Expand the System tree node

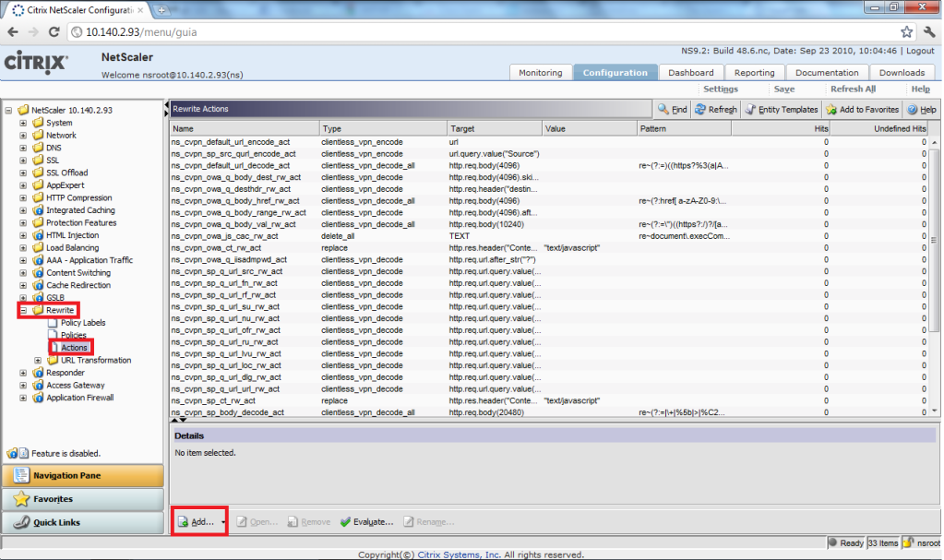[x=23, y=123]
